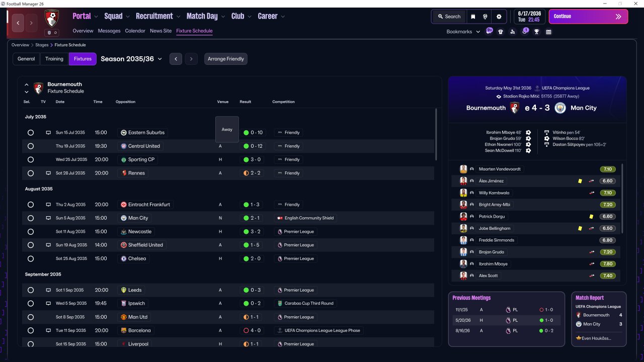The width and height of the screenshot is (644, 362).
Task: Switch to the Calendar tab
Action: (x=135, y=31)
